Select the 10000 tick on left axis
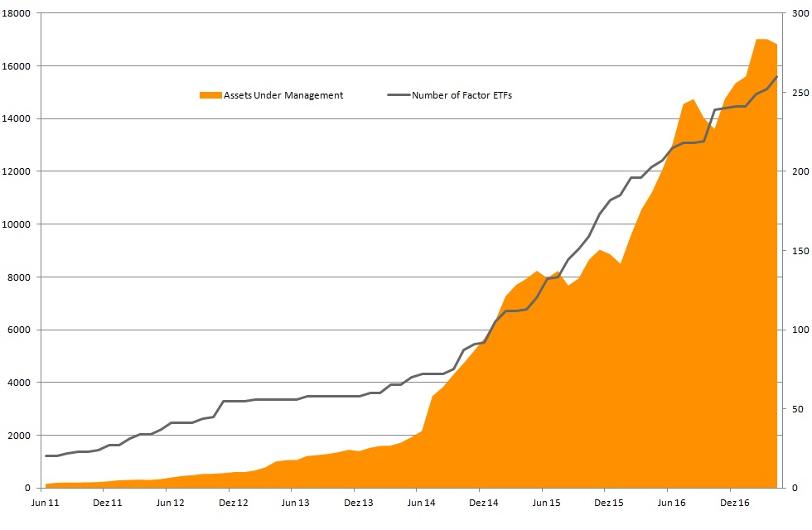The image size is (812, 530). pyautogui.click(x=17, y=224)
